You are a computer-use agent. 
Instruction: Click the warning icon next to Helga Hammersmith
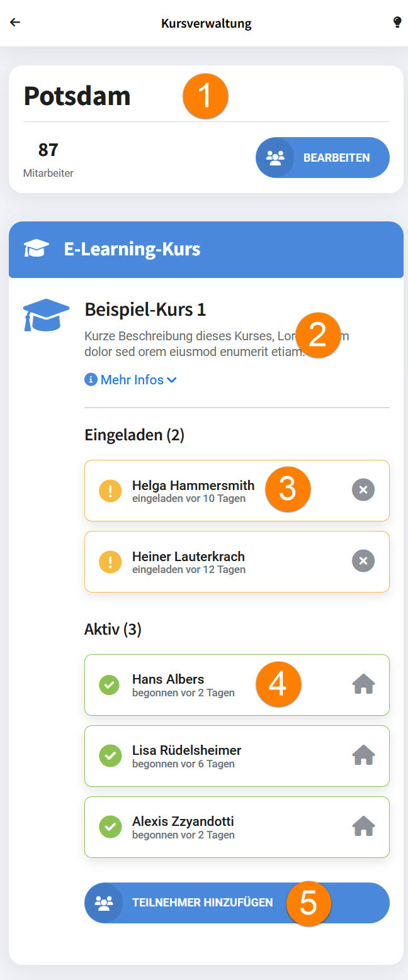pos(111,491)
